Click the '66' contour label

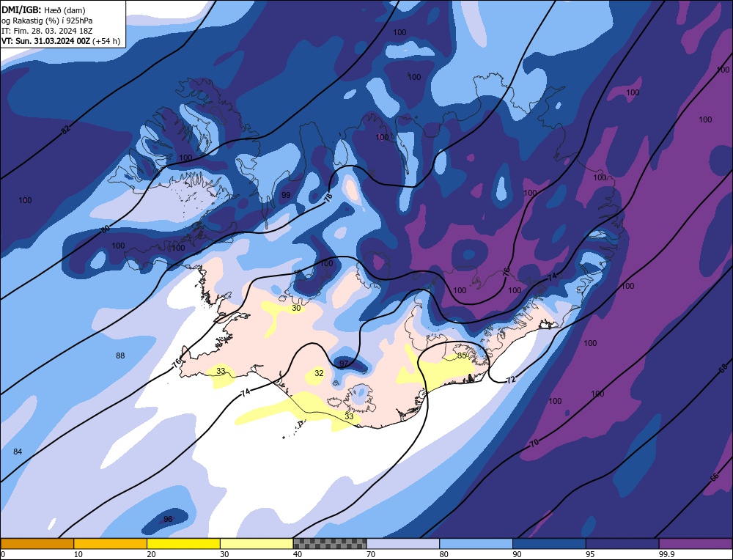pos(714,477)
